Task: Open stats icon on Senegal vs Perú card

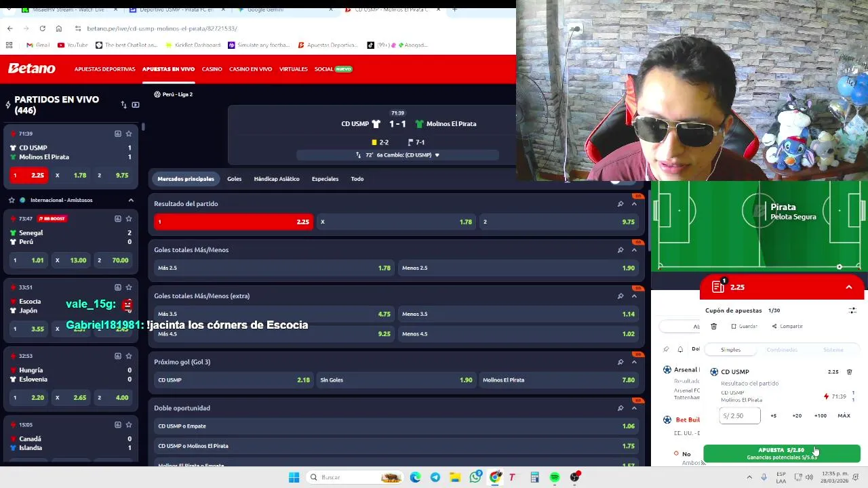Action: 117,218
